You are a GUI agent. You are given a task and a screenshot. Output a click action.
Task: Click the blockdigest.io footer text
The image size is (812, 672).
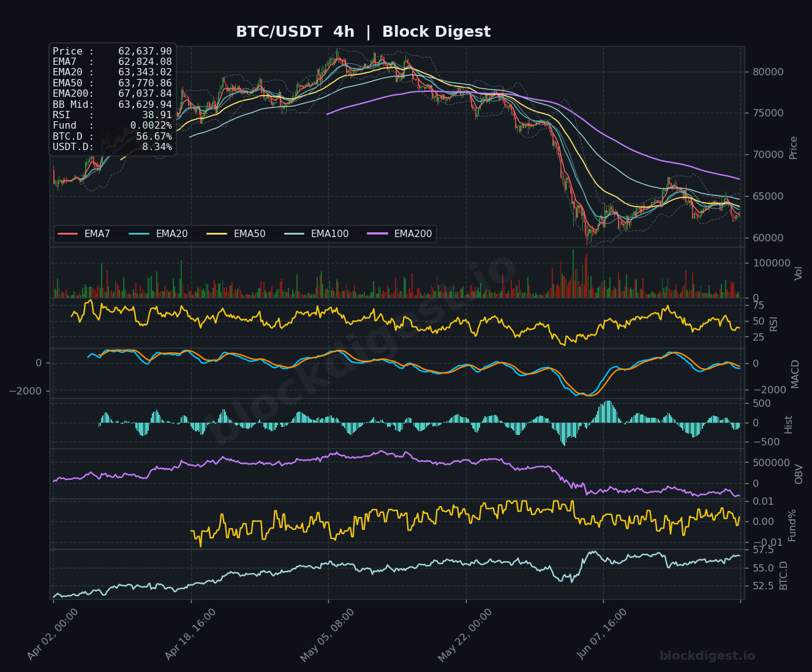point(707,655)
